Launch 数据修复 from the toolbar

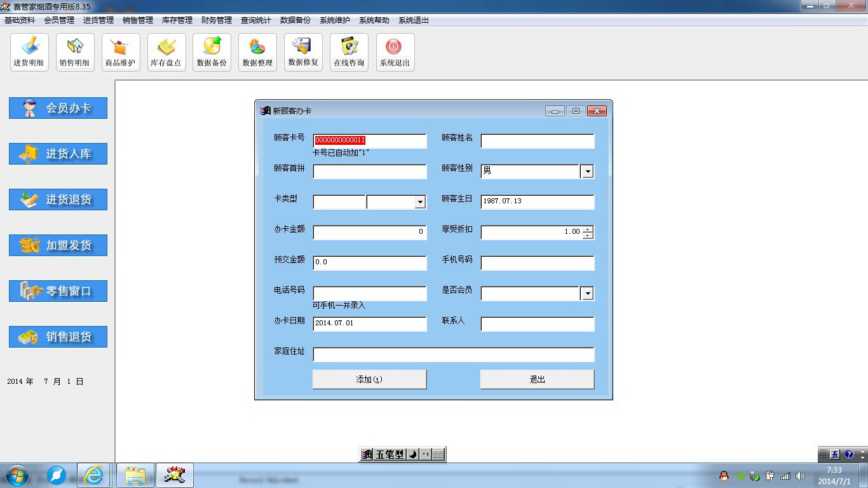[x=304, y=52]
